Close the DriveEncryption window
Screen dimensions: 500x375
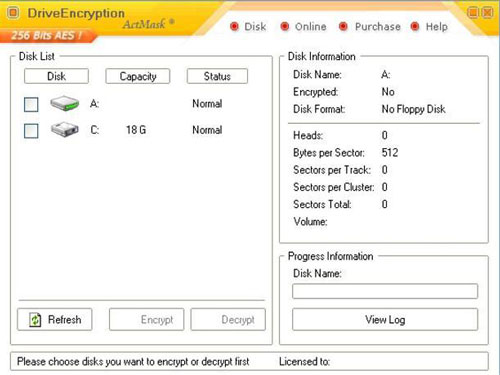click(487, 13)
